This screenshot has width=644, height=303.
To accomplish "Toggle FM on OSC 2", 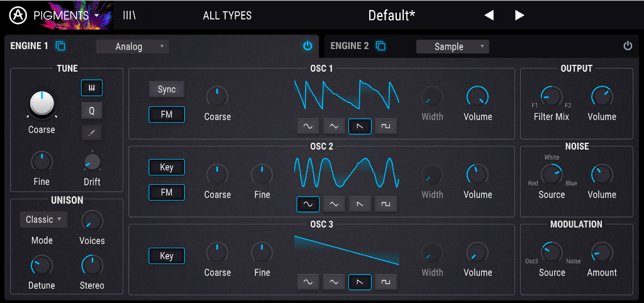I will pos(167,192).
